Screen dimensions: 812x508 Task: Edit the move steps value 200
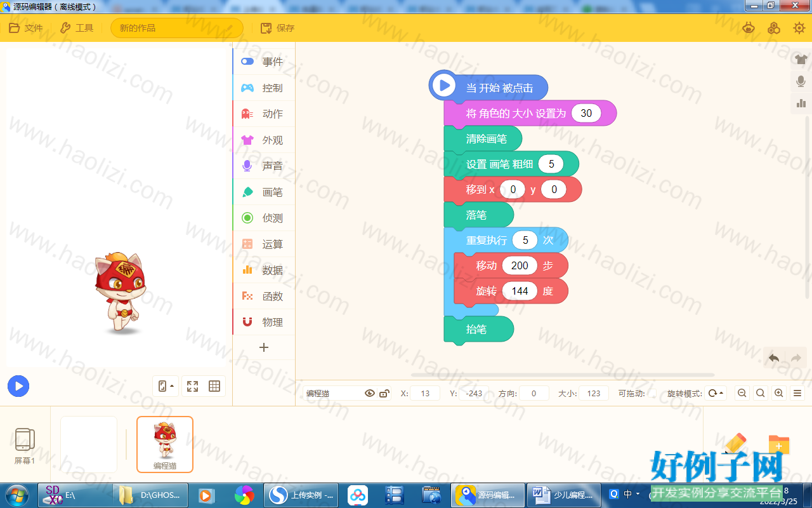(520, 265)
